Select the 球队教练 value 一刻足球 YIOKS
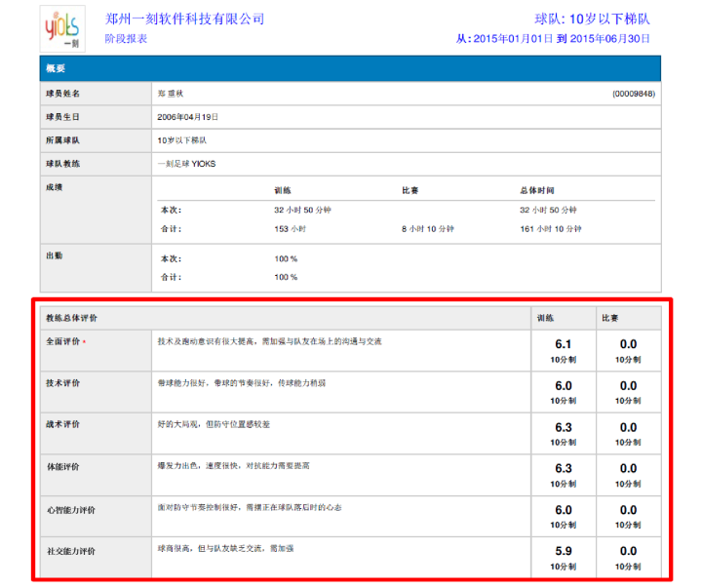The width and height of the screenshot is (702, 588). pos(186,164)
